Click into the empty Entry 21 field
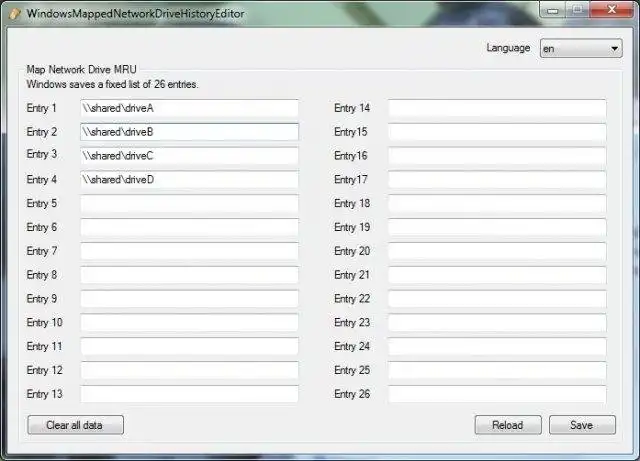 coord(497,275)
